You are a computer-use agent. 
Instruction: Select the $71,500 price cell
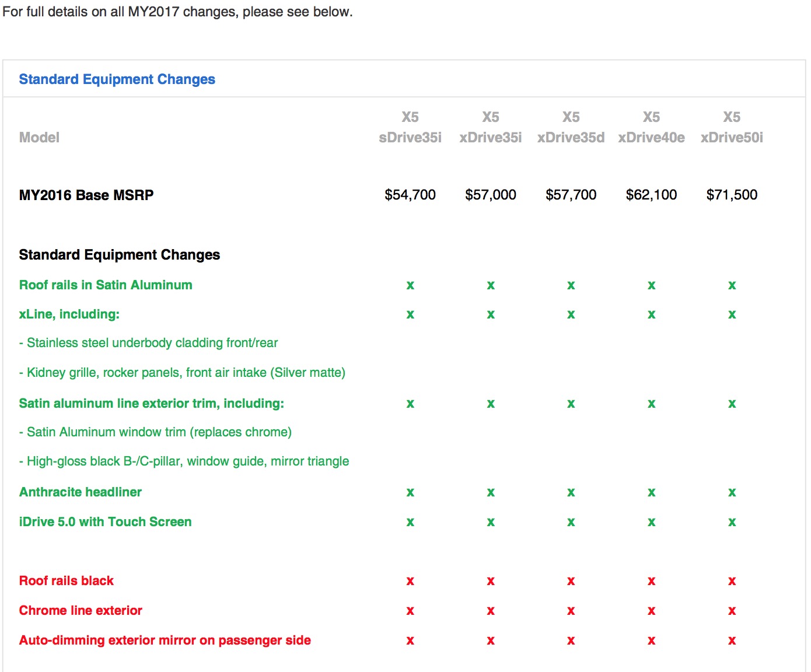point(732,195)
